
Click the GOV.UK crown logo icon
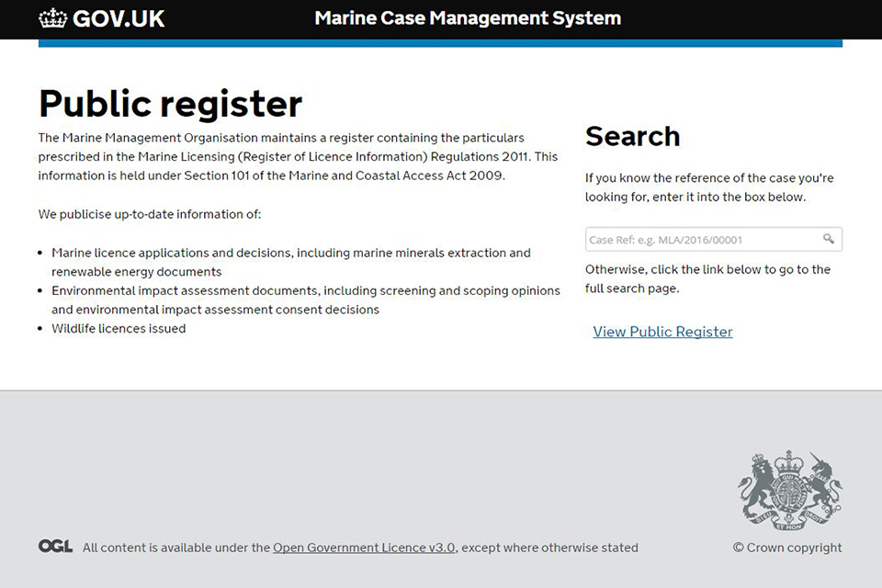pos(53,18)
